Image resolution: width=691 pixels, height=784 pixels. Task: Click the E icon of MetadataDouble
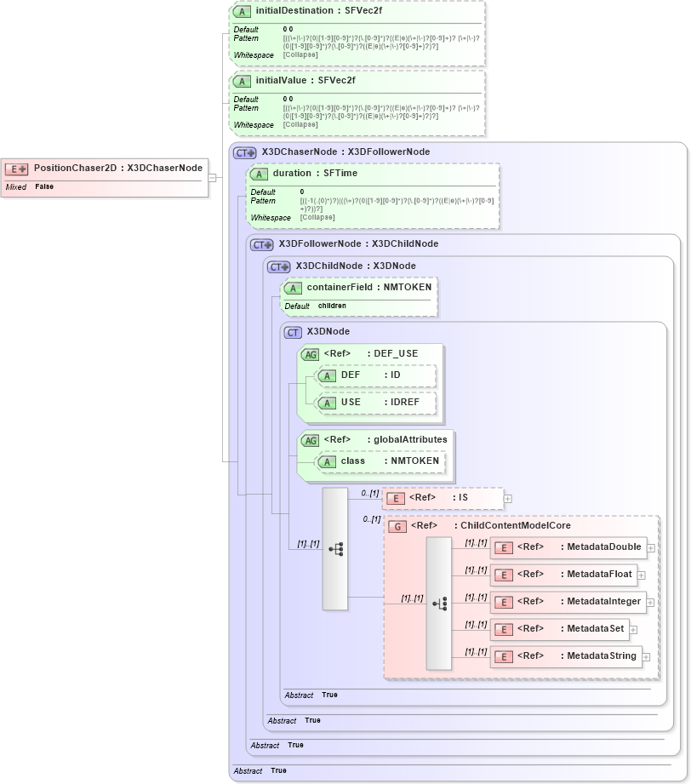pyautogui.click(x=504, y=548)
